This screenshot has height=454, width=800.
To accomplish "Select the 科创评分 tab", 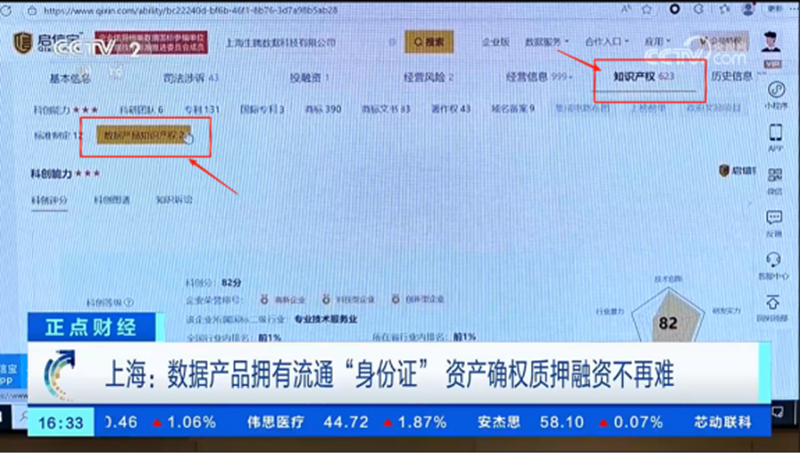I will coord(49,200).
